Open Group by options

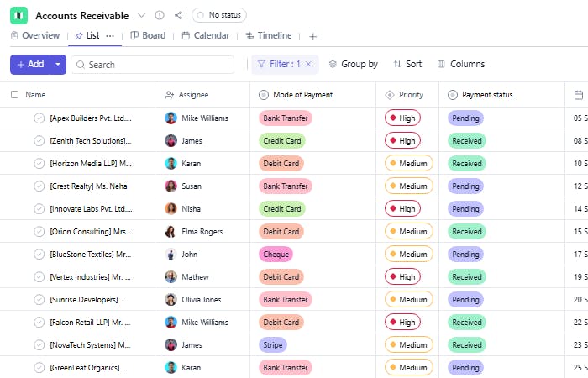pyautogui.click(x=354, y=64)
